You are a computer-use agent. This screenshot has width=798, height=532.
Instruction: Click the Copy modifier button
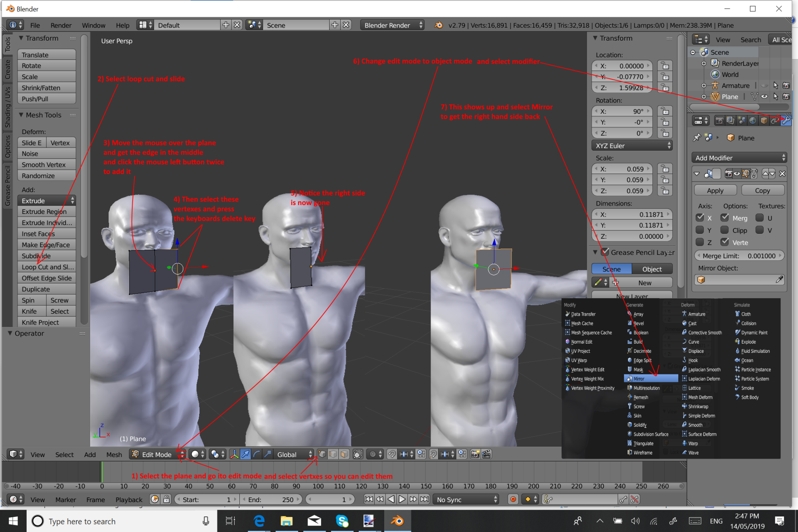click(x=762, y=190)
